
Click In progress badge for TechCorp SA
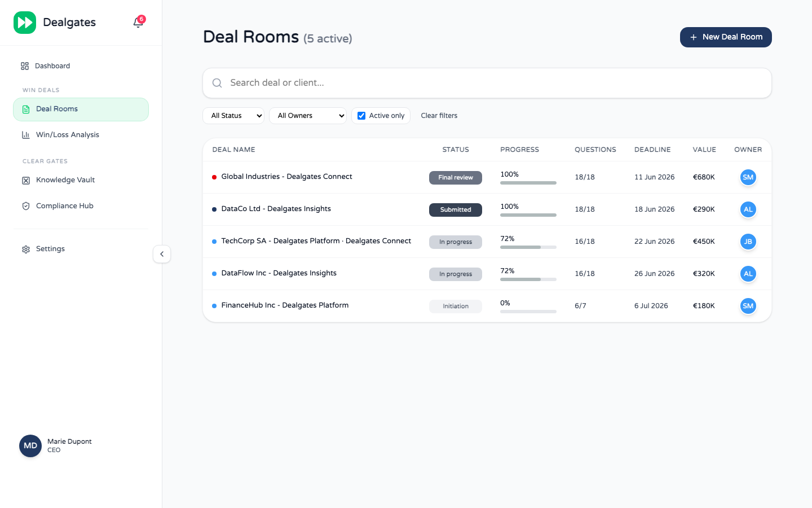pos(456,242)
